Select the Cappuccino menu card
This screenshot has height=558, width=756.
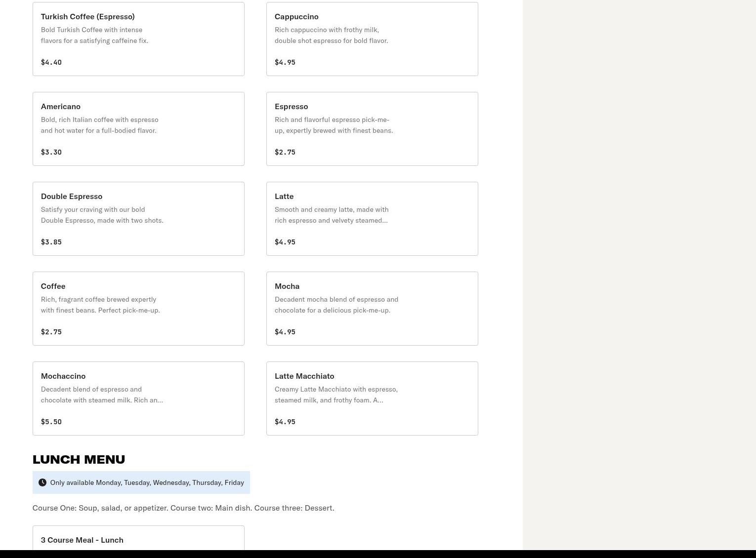pos(372,39)
